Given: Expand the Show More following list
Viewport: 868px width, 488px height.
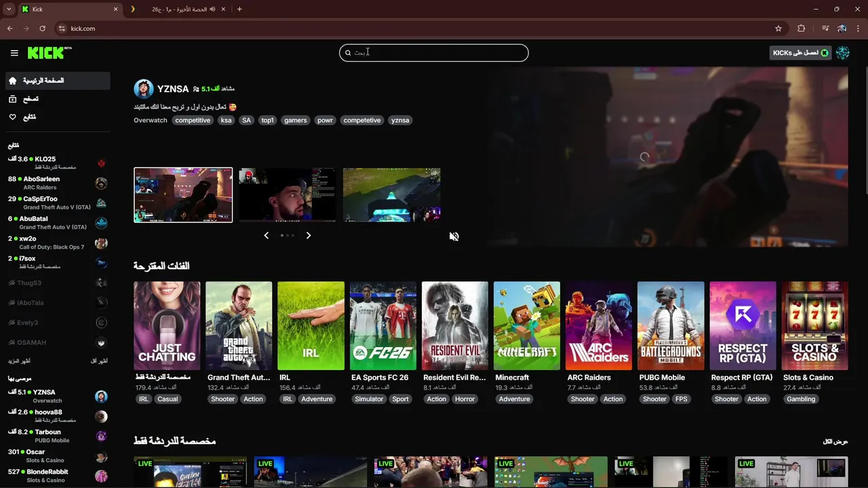Looking at the screenshot, I should click(19, 361).
